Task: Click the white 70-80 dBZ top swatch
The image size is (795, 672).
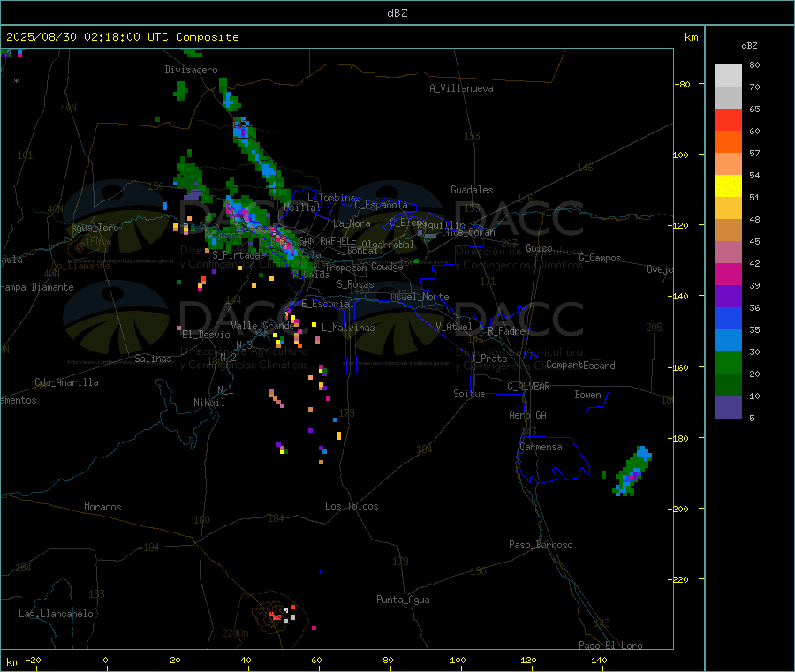Action: [728, 76]
